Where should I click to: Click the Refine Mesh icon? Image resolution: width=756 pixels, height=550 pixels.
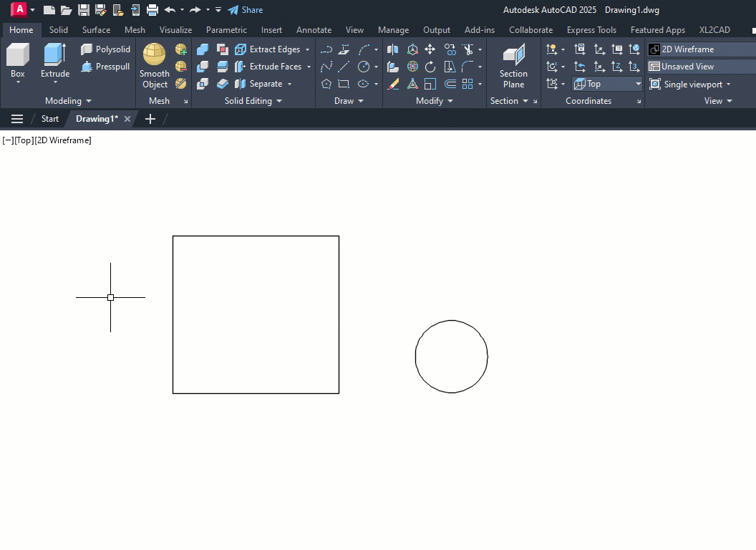tap(181, 84)
